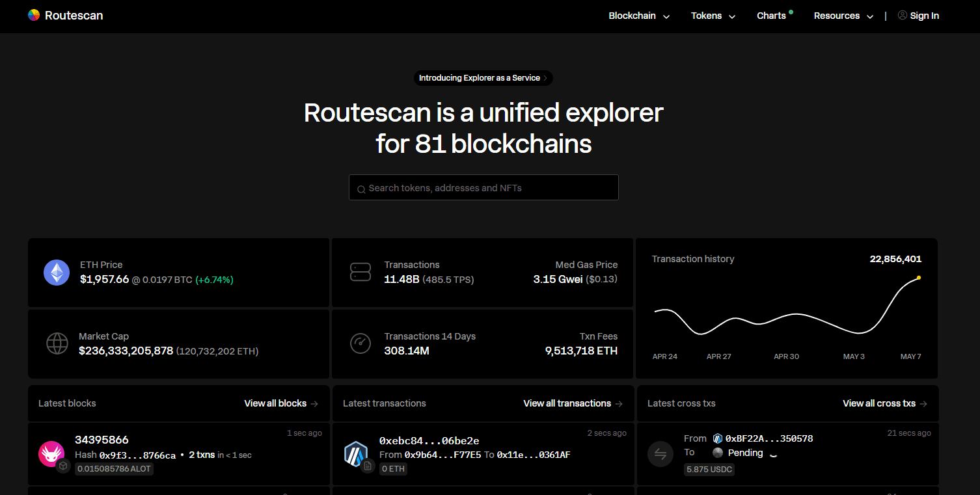
Task: Click View all cross txs link
Action: click(x=879, y=403)
